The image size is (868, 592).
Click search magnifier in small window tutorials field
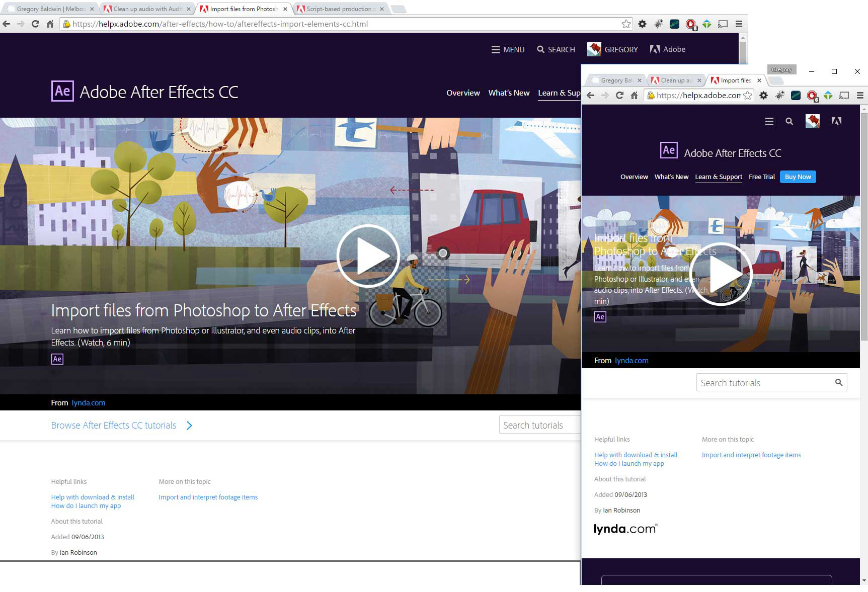click(x=839, y=382)
